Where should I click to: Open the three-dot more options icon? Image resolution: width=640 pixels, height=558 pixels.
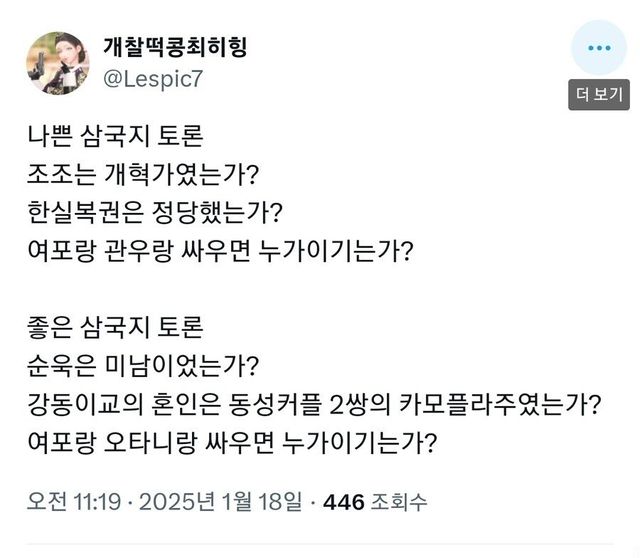pos(599,48)
